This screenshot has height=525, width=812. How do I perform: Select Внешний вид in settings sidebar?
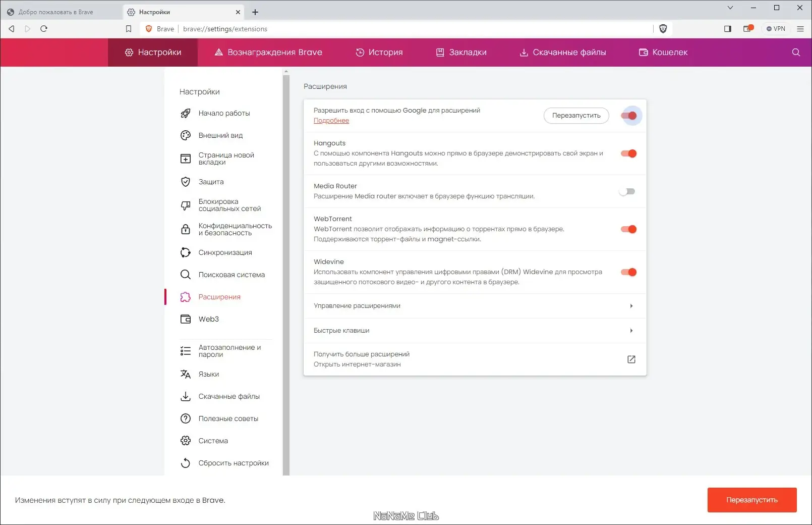[x=221, y=135]
